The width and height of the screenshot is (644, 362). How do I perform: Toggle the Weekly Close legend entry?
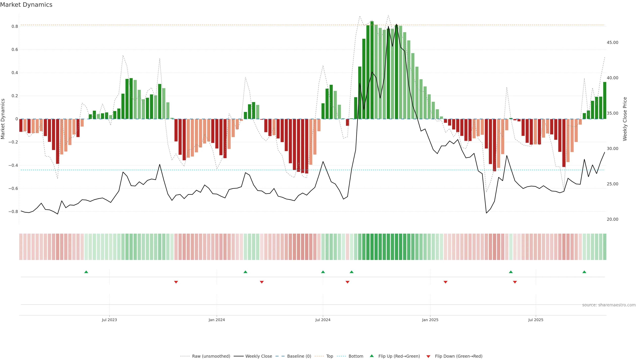click(x=258, y=356)
